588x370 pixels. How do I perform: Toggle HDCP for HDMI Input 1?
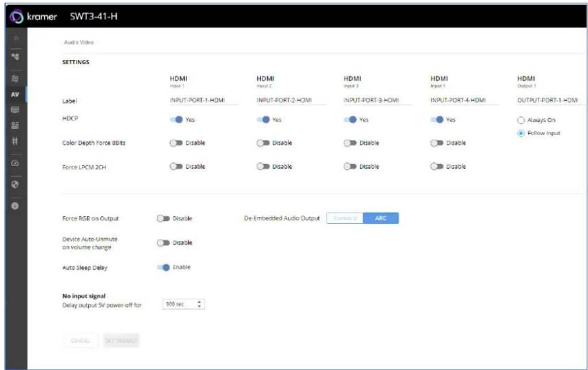point(176,120)
